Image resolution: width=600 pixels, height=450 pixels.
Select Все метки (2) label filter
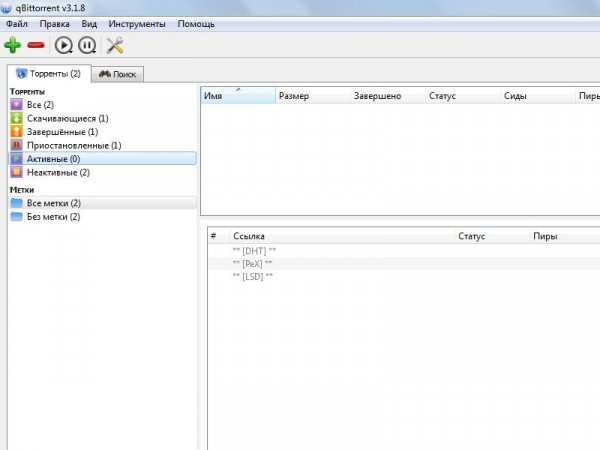coord(103,203)
